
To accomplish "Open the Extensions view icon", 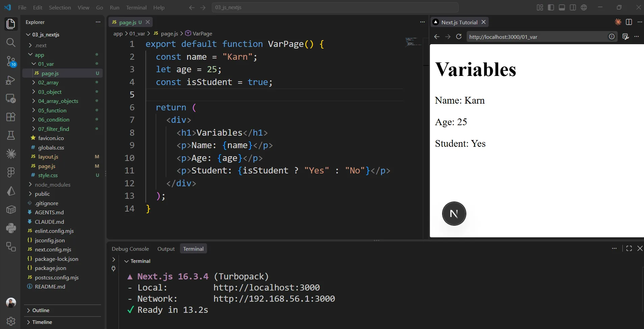I will pyautogui.click(x=11, y=117).
